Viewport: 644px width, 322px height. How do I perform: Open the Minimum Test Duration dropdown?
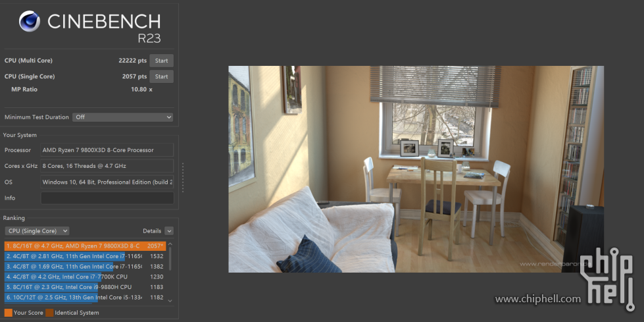123,117
